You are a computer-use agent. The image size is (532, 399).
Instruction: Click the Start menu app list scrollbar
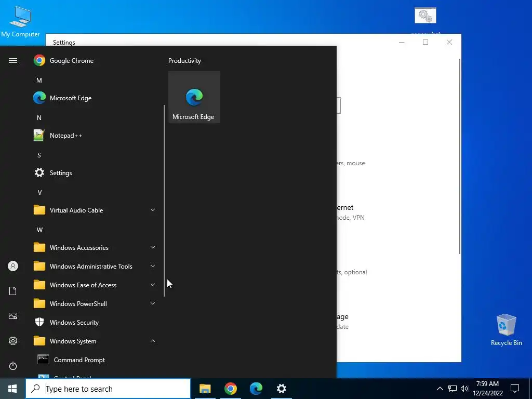pyautogui.click(x=164, y=201)
